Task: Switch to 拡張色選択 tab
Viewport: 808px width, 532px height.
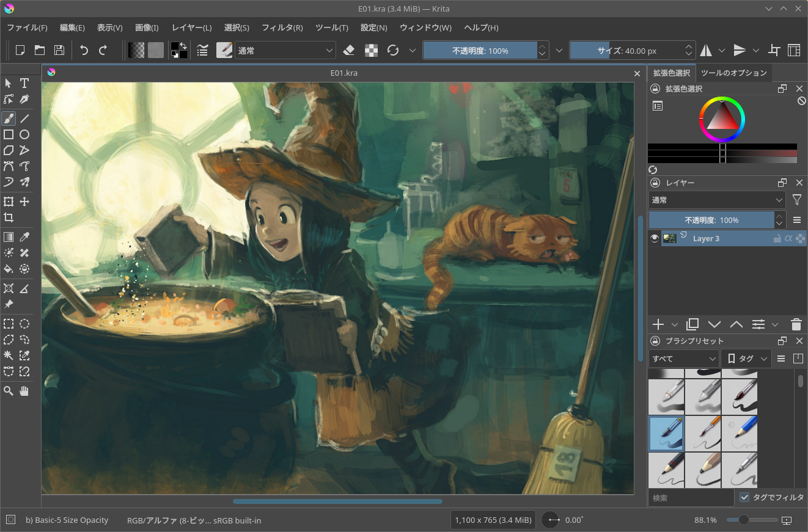Action: tap(672, 73)
